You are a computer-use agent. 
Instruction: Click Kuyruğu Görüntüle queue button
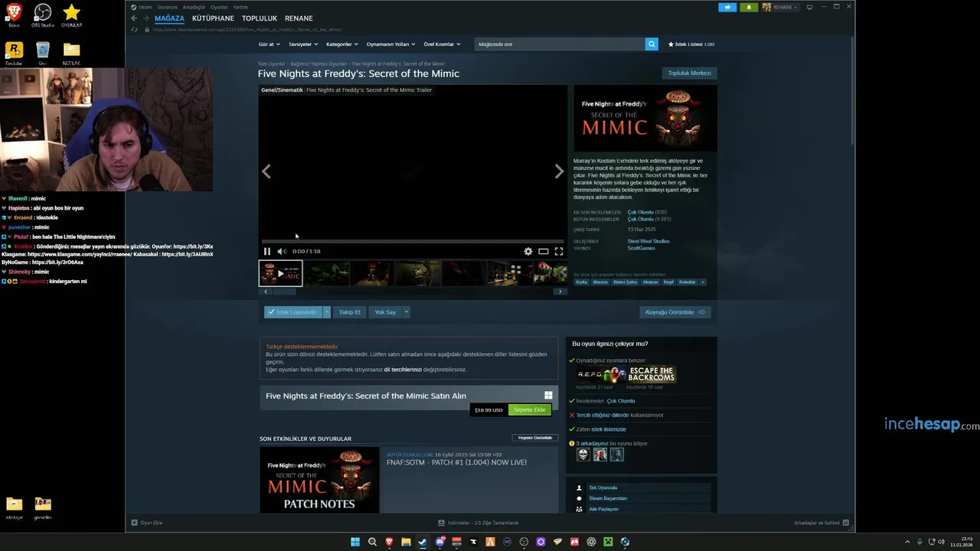coord(675,312)
